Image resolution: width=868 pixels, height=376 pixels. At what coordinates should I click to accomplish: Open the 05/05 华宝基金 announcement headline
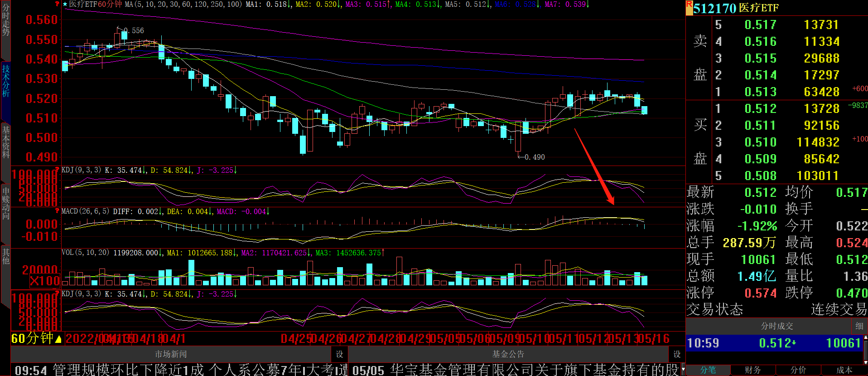point(516,370)
